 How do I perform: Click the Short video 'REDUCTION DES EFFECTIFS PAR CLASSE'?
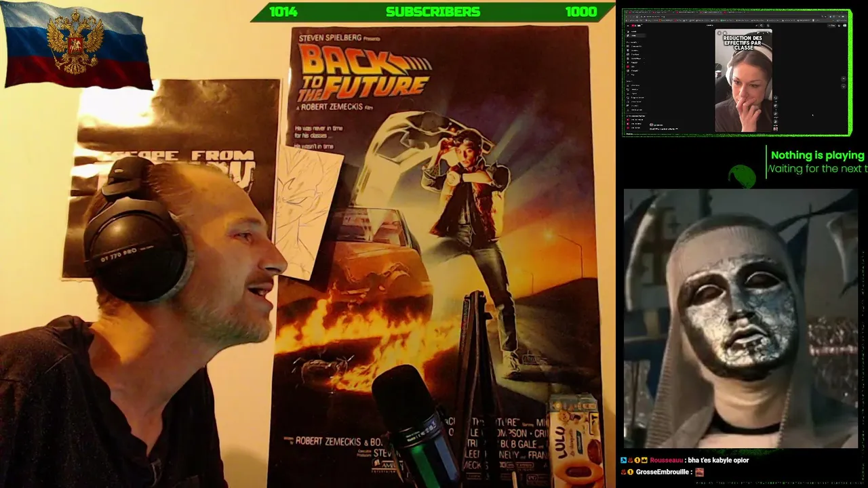[x=743, y=81]
